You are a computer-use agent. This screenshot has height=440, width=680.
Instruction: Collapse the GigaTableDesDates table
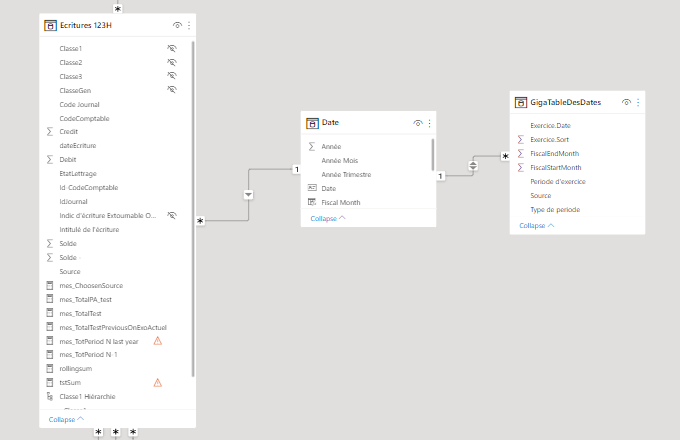point(537,225)
